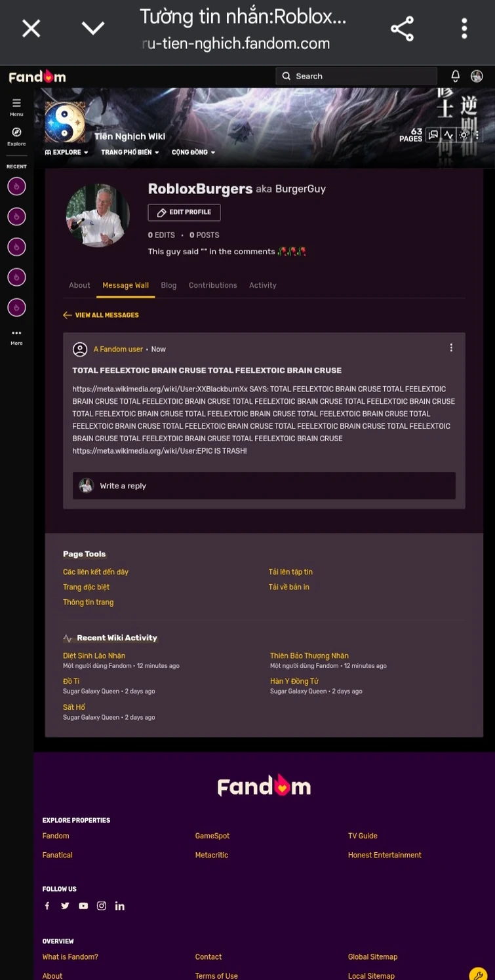This screenshot has width=495, height=980.
Task: Click the wrench tools icon in corner
Action: 478,973
